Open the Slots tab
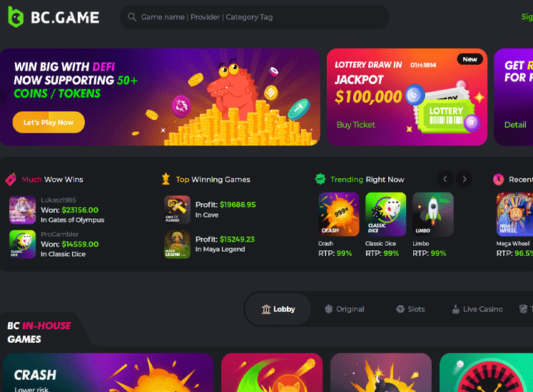Image resolution: width=533 pixels, height=392 pixels. point(410,309)
